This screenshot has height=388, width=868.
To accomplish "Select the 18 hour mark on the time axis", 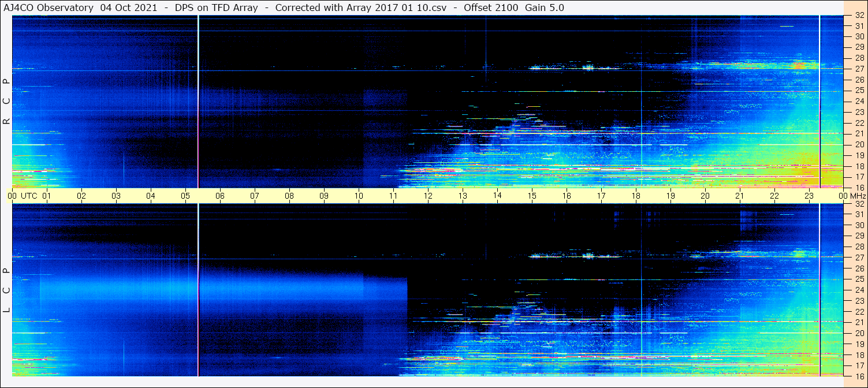I will (x=636, y=196).
